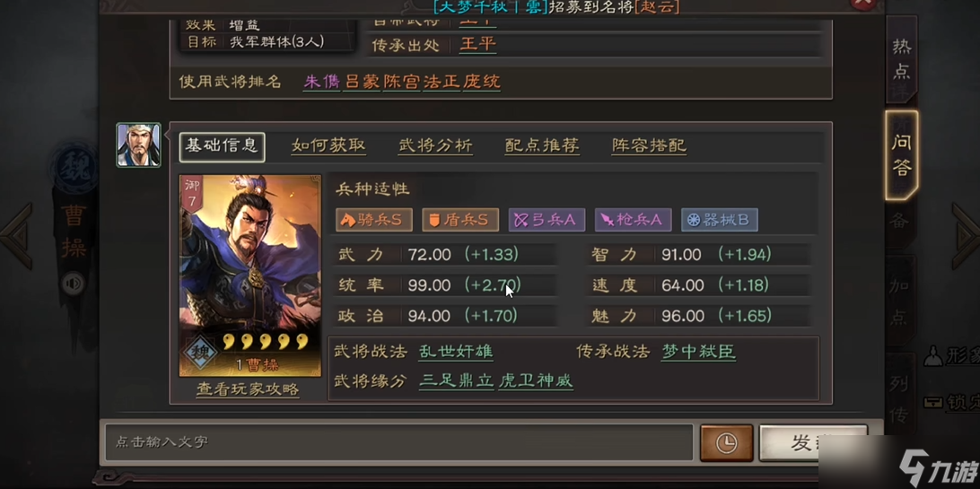Go to next general with right arrow
Viewport: 980px width, 489px height.
966,235
